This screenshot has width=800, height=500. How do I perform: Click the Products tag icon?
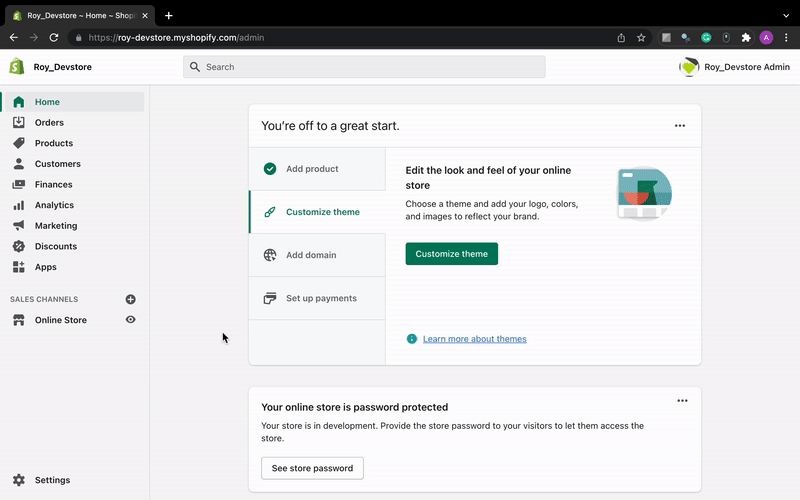point(19,143)
